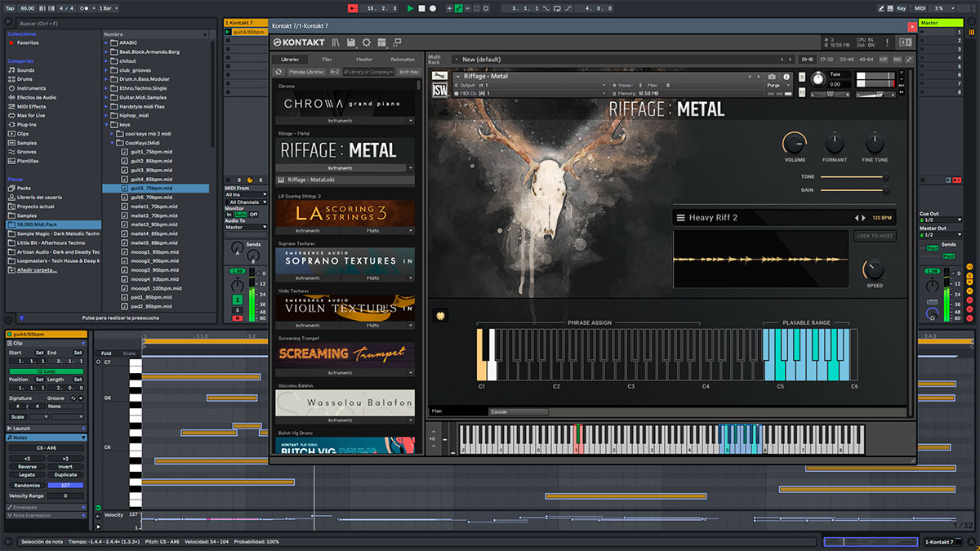The width and height of the screenshot is (980, 551).
Task: Click the Randomize button in Notes
Action: coord(27,485)
